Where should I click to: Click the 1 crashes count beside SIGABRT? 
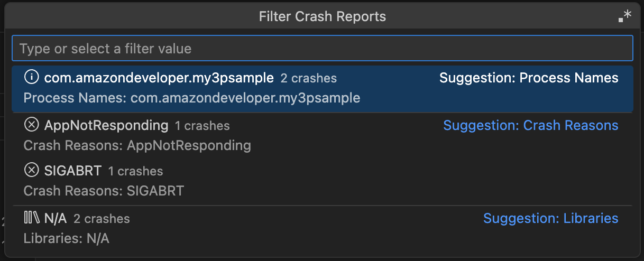(136, 171)
